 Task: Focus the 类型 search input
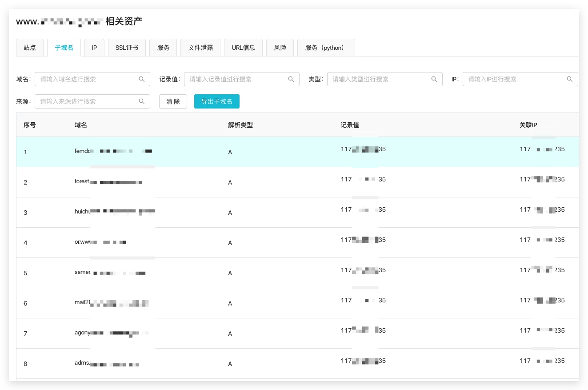coord(385,79)
